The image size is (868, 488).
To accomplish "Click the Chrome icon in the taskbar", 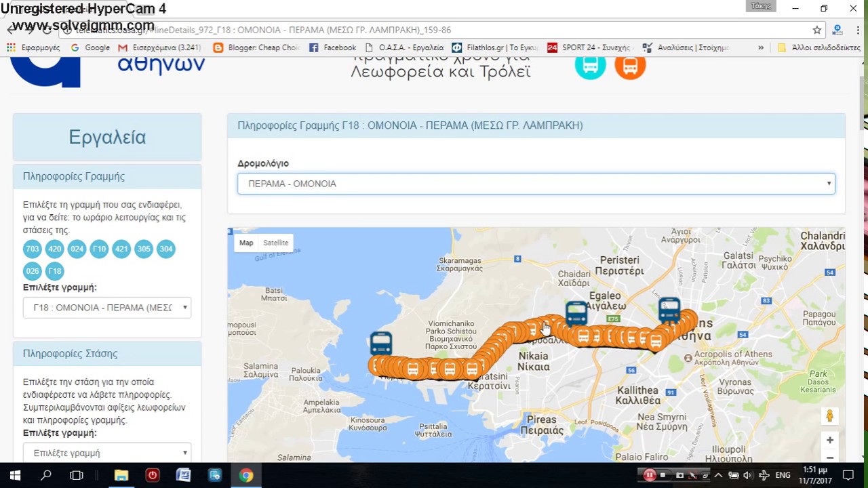I will point(246,475).
